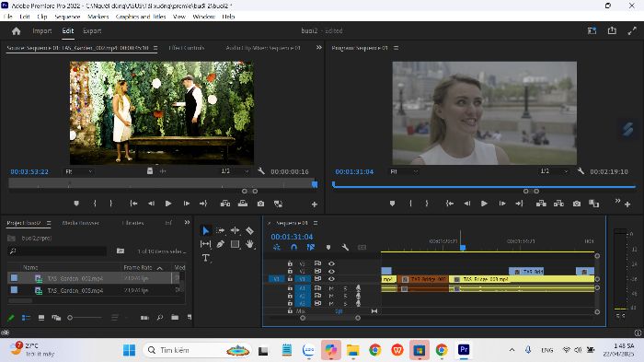The image size is (644, 362).
Task: Open Program monitor playback resolution 1/2 dropdown
Action: [554, 170]
